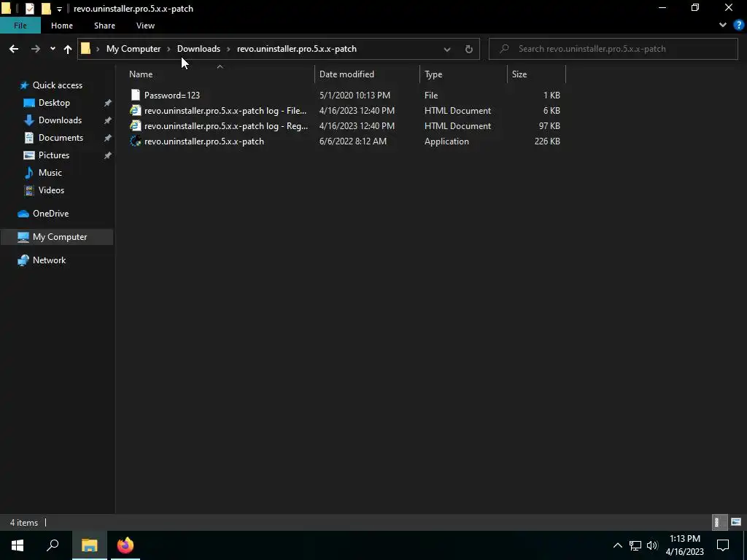Viewport: 747px width, 560px height.
Task: Click the network tray icon
Action: pos(635,545)
